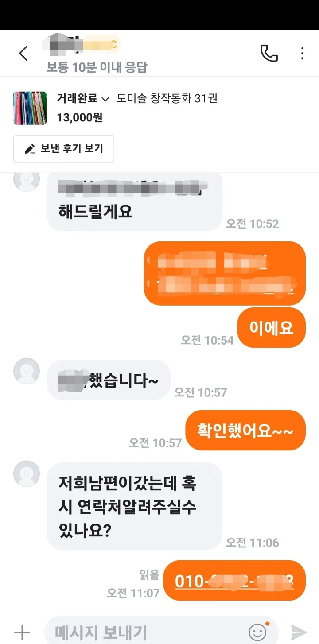
Task: Open 도미솔 창작동화 31권 listing title
Action: (x=167, y=98)
